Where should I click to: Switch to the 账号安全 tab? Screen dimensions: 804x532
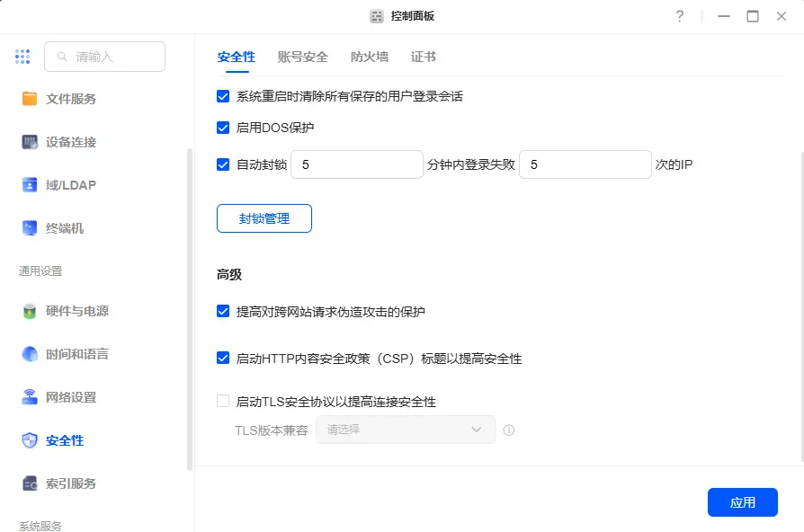tap(302, 57)
